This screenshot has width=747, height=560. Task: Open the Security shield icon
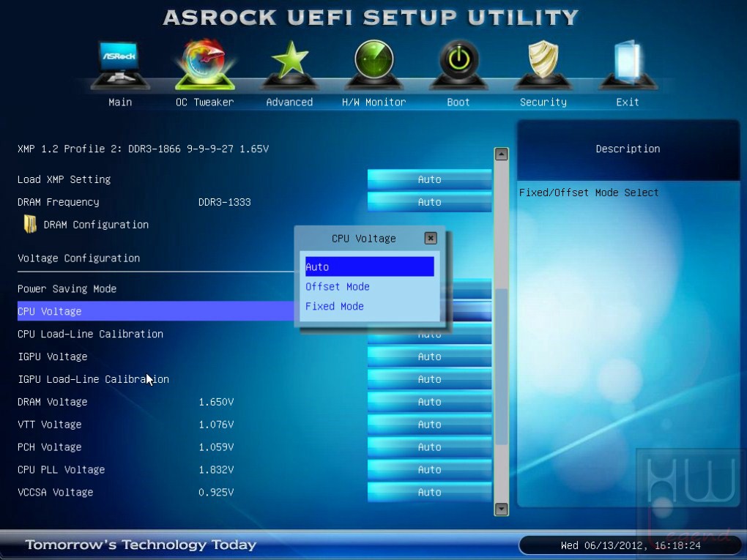(x=543, y=64)
